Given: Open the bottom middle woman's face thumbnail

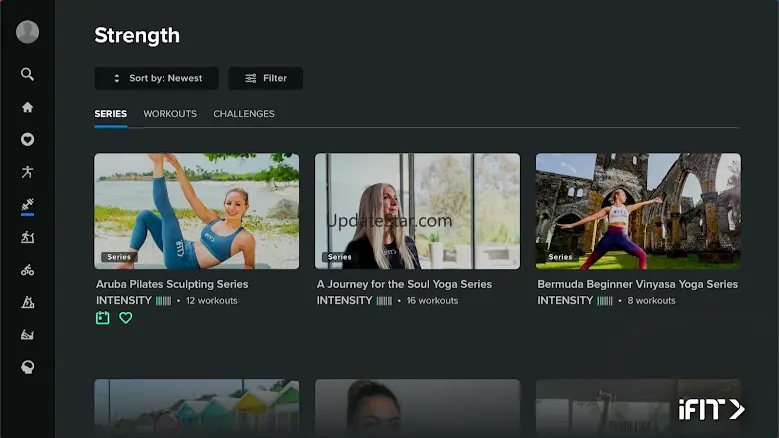Looking at the screenshot, I should [x=417, y=408].
